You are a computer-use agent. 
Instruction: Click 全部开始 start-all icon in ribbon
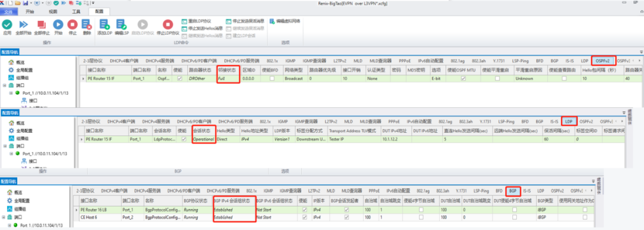[23, 24]
